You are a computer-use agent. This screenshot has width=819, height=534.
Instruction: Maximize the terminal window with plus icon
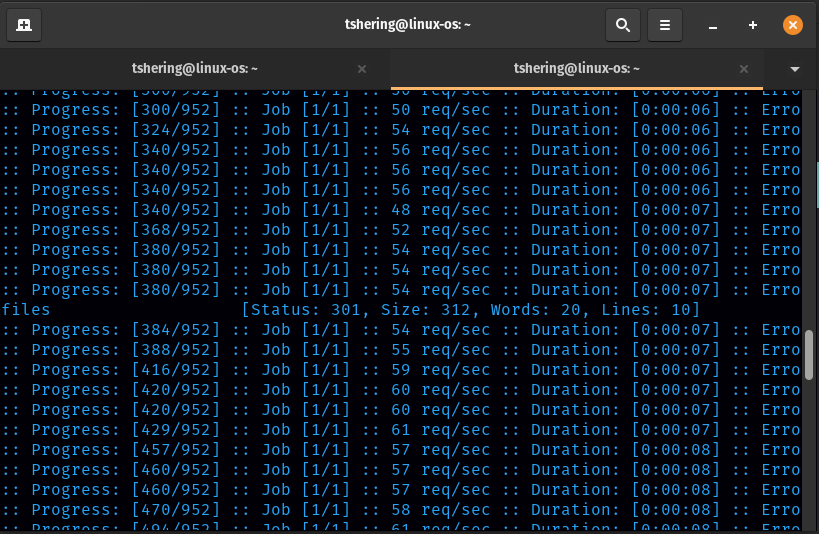pyautogui.click(x=752, y=25)
